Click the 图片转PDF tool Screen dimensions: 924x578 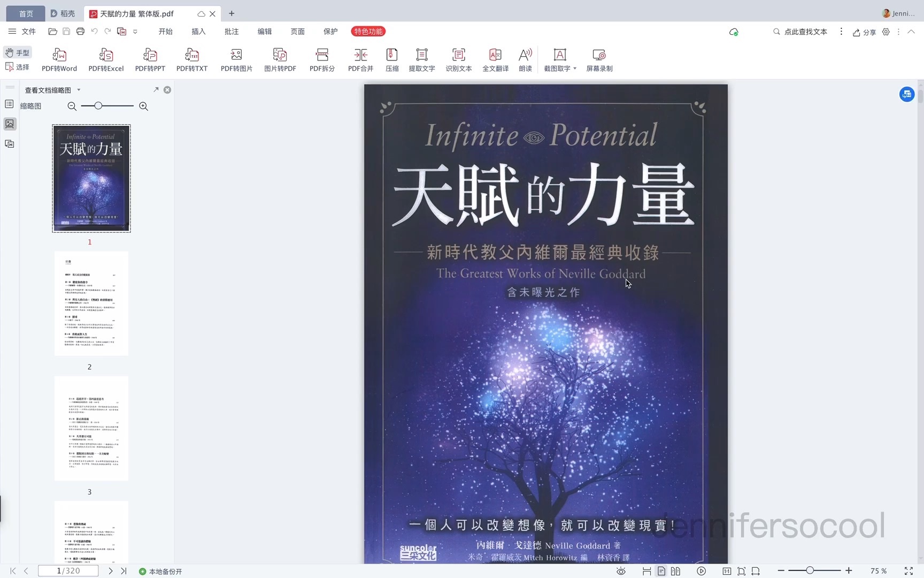click(x=280, y=60)
